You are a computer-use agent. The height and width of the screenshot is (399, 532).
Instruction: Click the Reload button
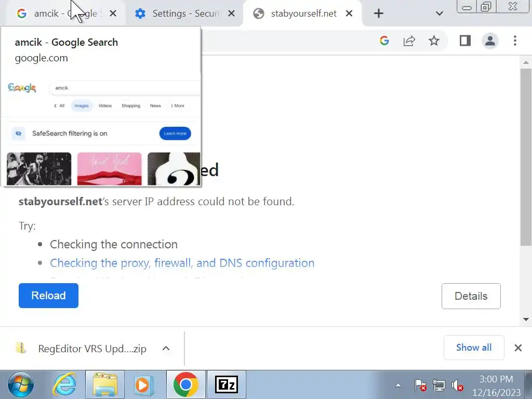(x=48, y=296)
